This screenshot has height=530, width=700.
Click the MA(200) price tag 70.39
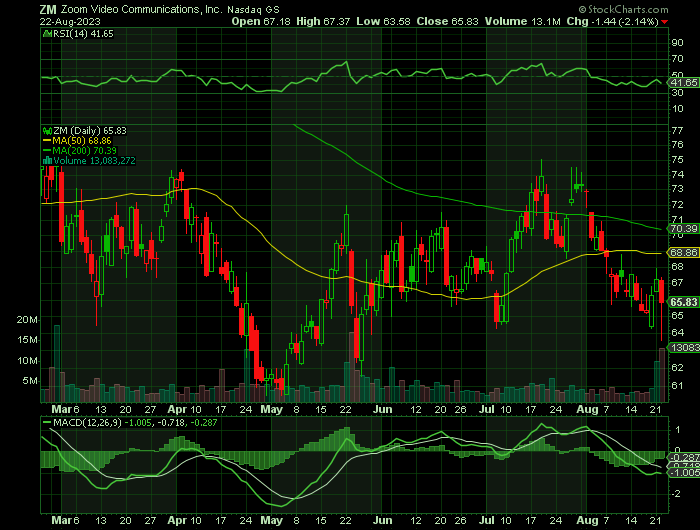pos(683,229)
